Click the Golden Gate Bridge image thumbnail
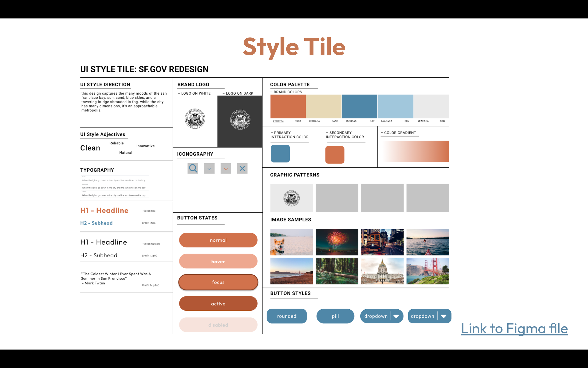Viewport: 588px width, 368px height. click(x=428, y=271)
